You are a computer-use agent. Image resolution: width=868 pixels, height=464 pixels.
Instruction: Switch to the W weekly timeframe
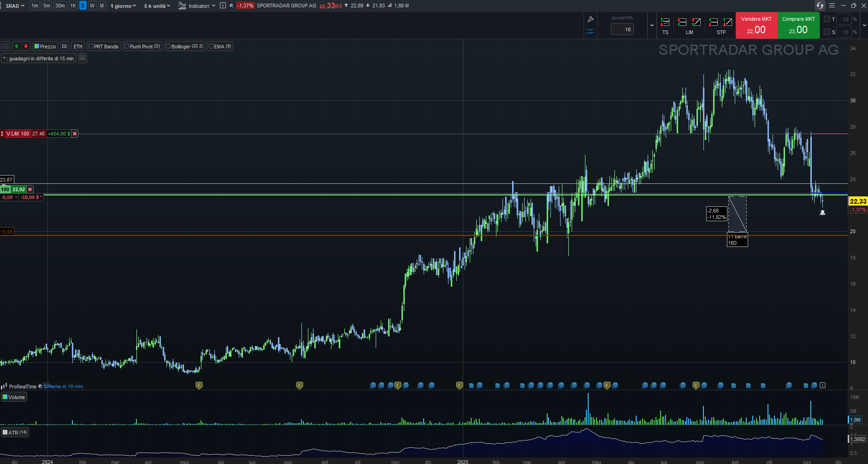point(92,6)
